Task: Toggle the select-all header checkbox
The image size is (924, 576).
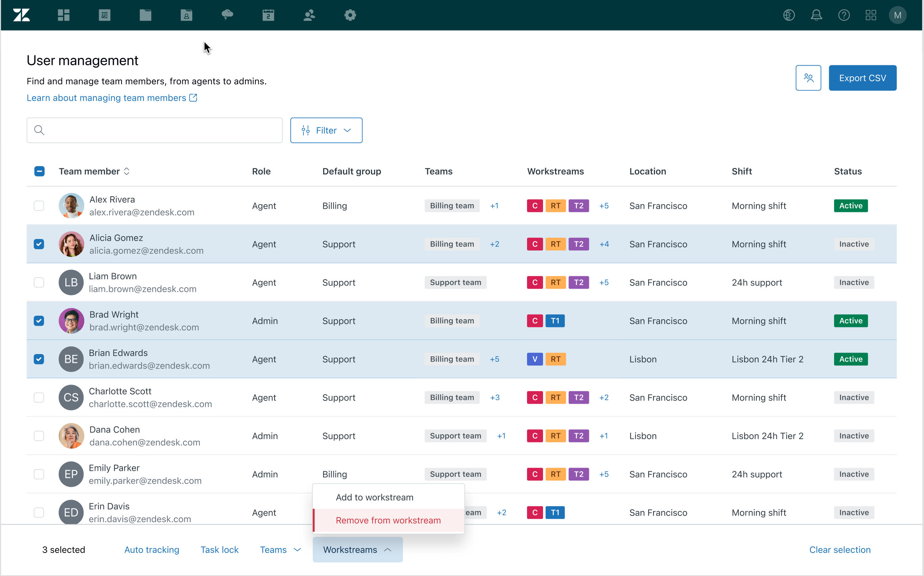Action: (x=39, y=172)
